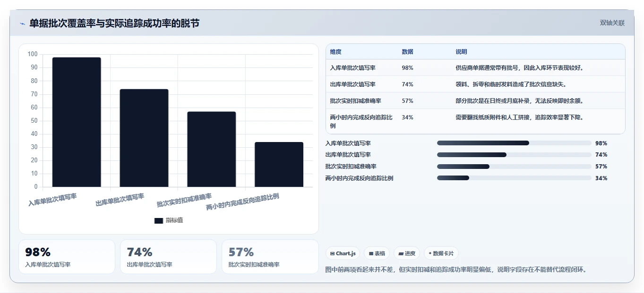Click the title 单据批次覆盖率与实际追踪成功率的脱节

[x=114, y=23]
